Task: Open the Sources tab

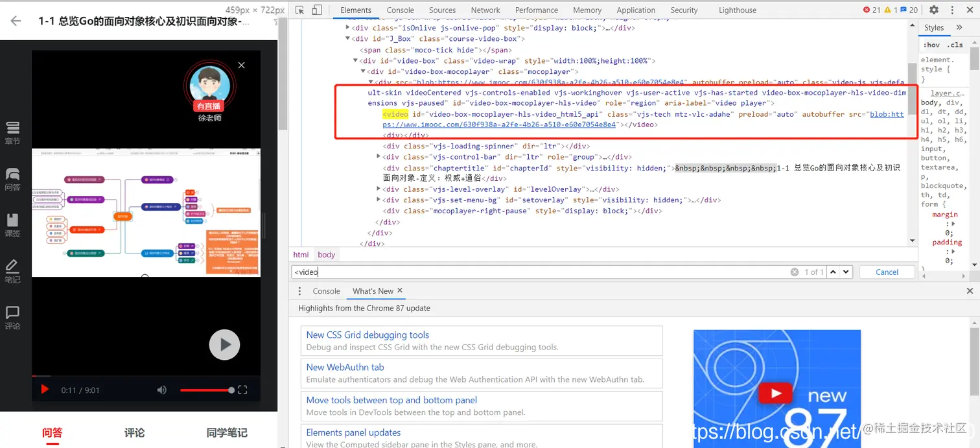Action: [x=443, y=10]
